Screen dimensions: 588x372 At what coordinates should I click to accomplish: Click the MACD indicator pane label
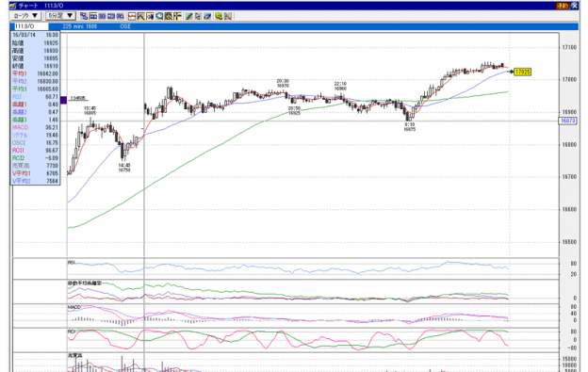pyautogui.click(x=74, y=307)
